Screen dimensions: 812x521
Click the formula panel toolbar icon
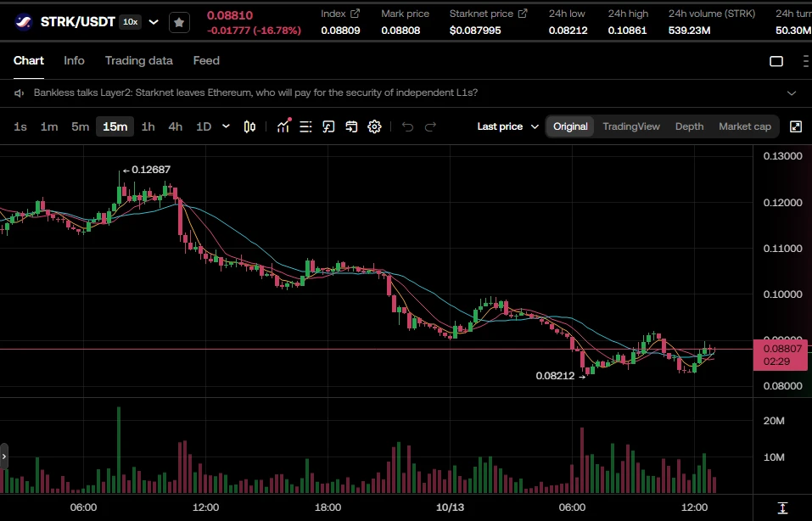click(x=329, y=127)
